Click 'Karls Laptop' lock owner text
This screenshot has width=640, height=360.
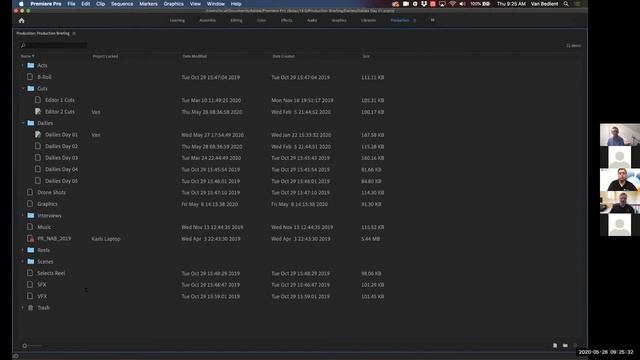tap(106, 239)
